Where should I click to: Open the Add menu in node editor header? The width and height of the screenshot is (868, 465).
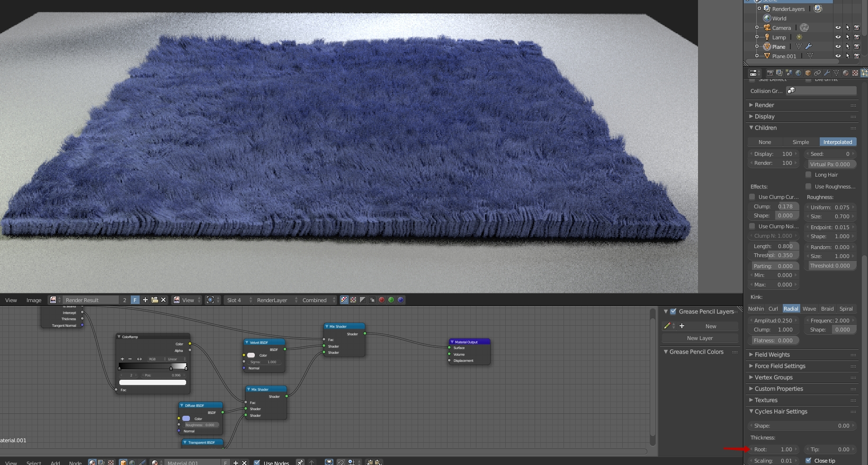55,463
